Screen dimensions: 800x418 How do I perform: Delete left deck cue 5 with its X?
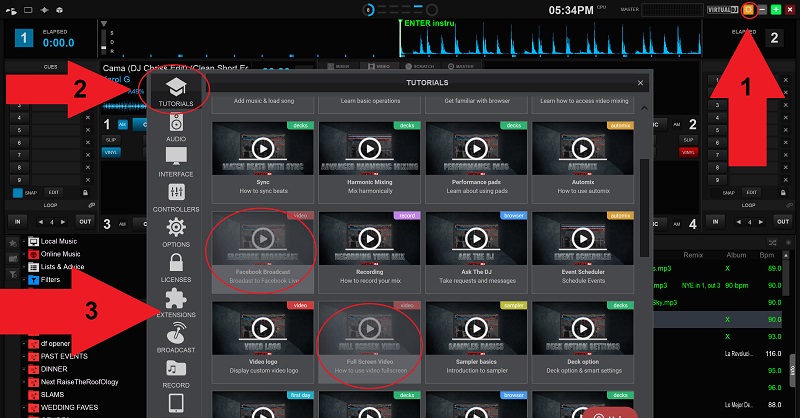[88, 130]
